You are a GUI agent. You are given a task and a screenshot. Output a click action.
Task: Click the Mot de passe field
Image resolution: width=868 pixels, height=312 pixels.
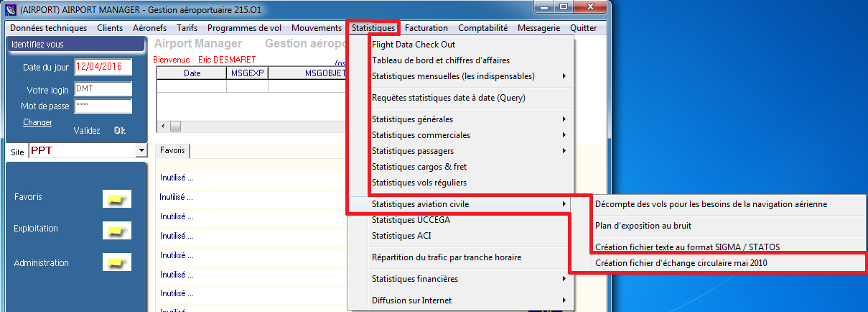(x=103, y=106)
